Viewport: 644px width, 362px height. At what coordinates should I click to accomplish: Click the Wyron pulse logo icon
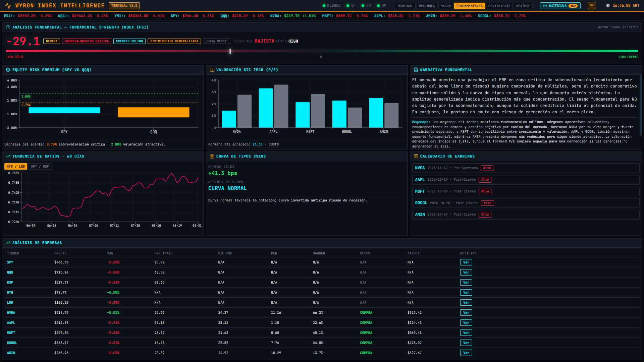tap(8, 6)
